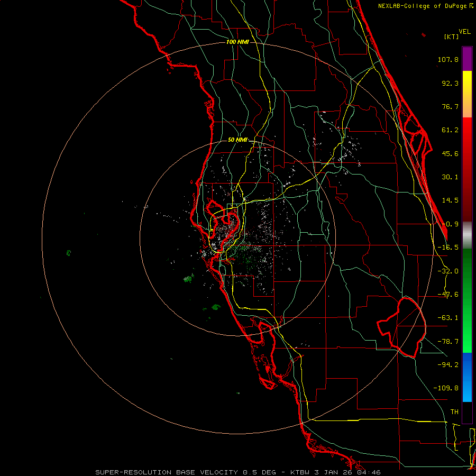
Task: Click the NEXLAB-College of DuPage label
Action: coord(424,6)
